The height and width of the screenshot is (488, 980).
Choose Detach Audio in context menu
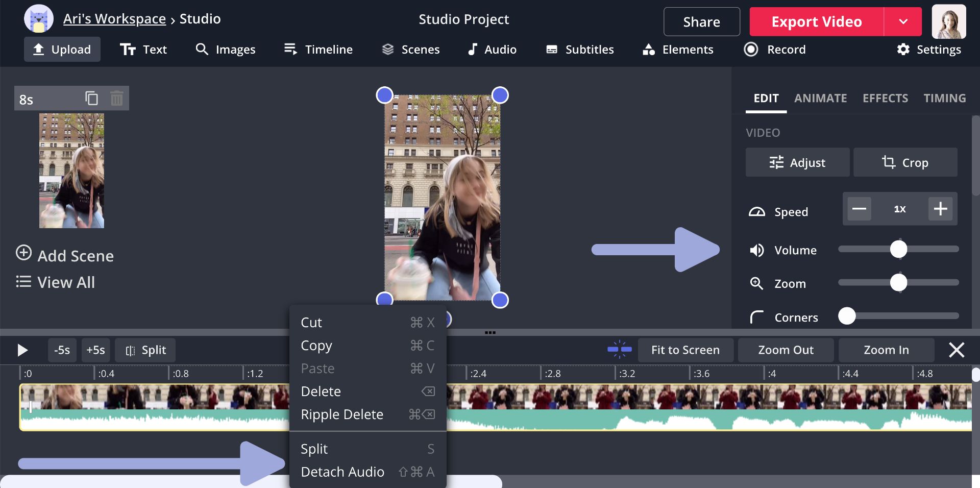(x=367, y=472)
